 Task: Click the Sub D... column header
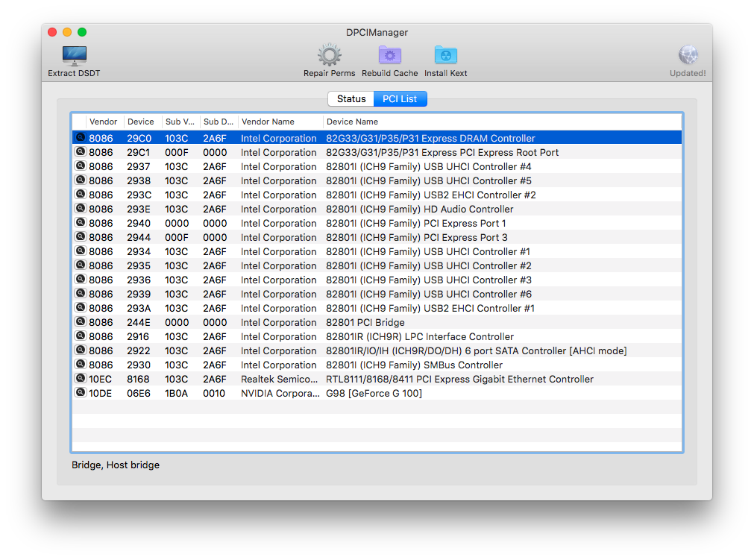[x=219, y=122]
